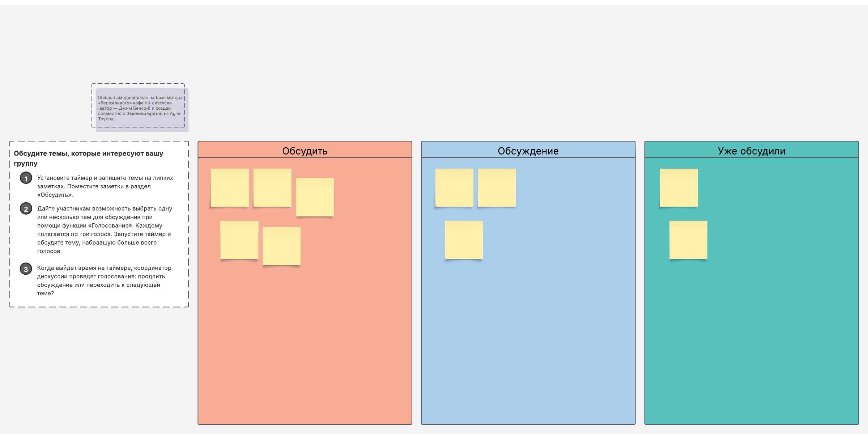Pick the bottom-right sticky note in «Обсудить» column
Screen dimensions: 868x439
(x=281, y=246)
